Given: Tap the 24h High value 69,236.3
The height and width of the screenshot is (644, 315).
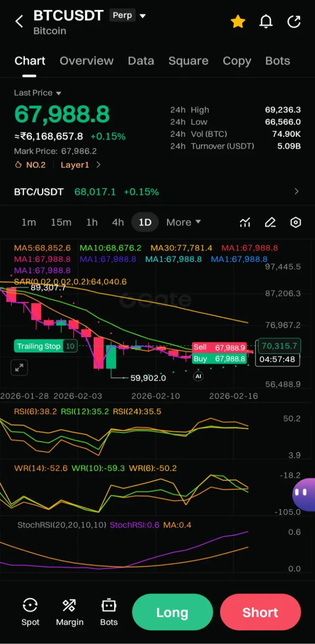Looking at the screenshot, I should (283, 110).
